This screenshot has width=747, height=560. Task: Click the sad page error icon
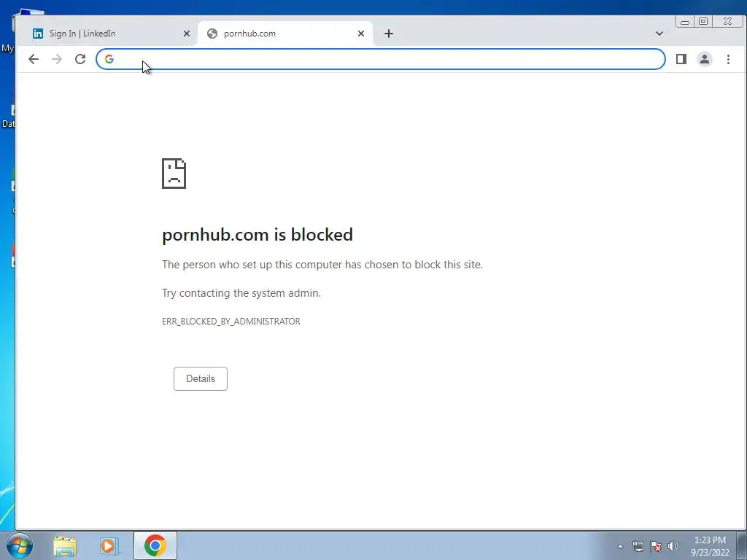pyautogui.click(x=174, y=174)
